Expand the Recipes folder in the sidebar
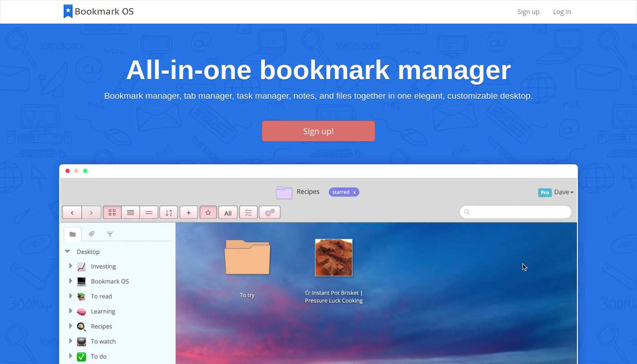Image resolution: width=637 pixels, height=364 pixels. click(71, 326)
